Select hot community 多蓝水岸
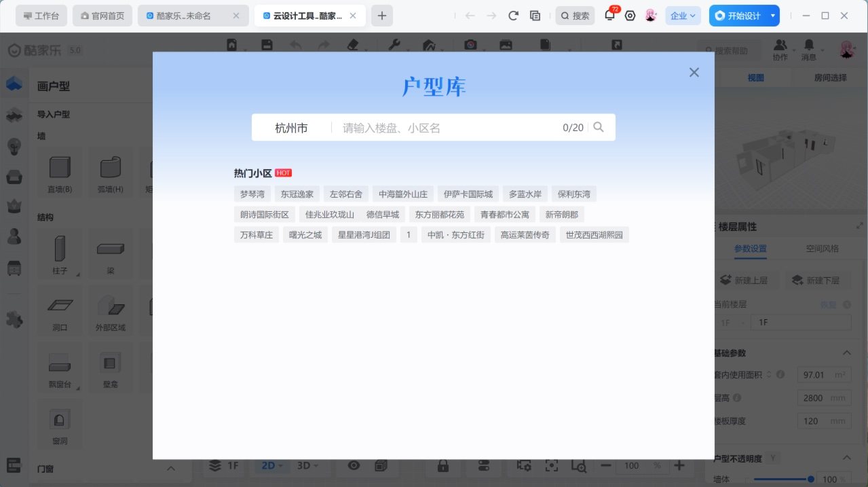The image size is (868, 487). pos(525,194)
